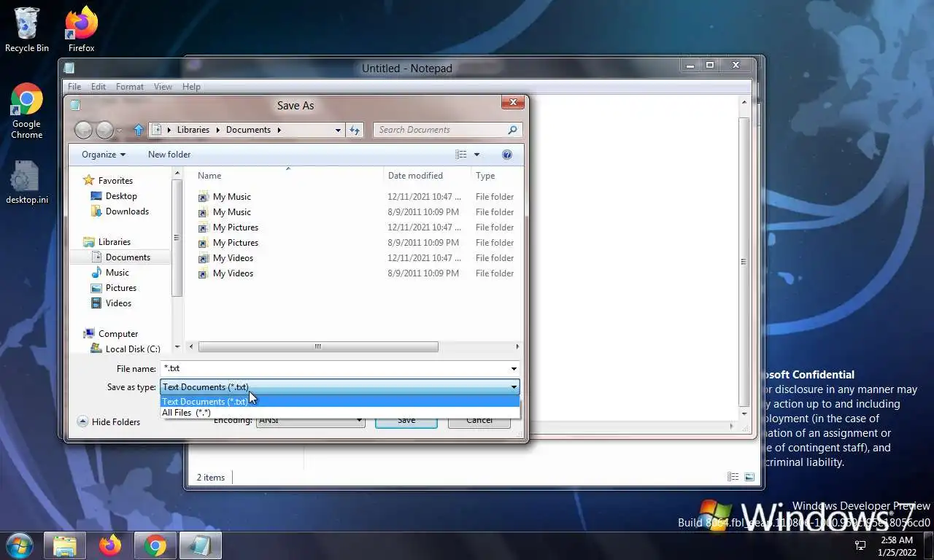Choose All Files (*.*) list option
This screenshot has width=934, height=560.
(x=340, y=413)
